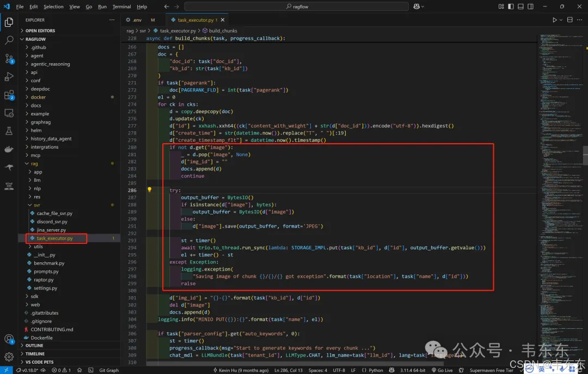588x374 pixels.
Task: Split the editor with the split icon
Action: coord(569,20)
